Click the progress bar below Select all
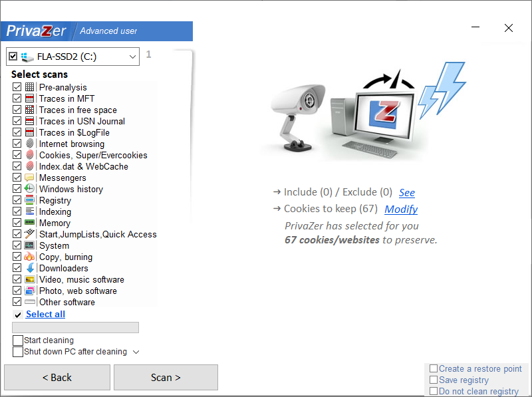The width and height of the screenshot is (532, 397). click(75, 327)
